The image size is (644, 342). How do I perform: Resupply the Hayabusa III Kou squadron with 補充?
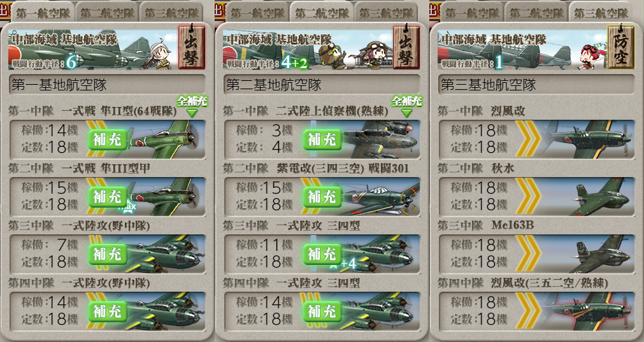[x=107, y=197]
